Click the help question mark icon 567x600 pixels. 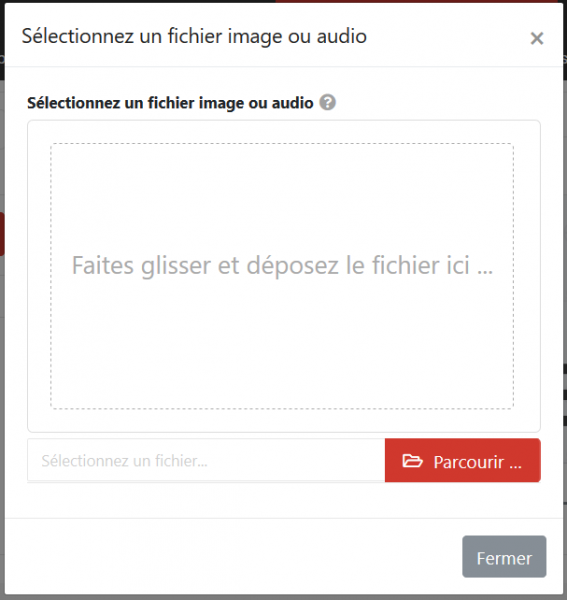[327, 103]
